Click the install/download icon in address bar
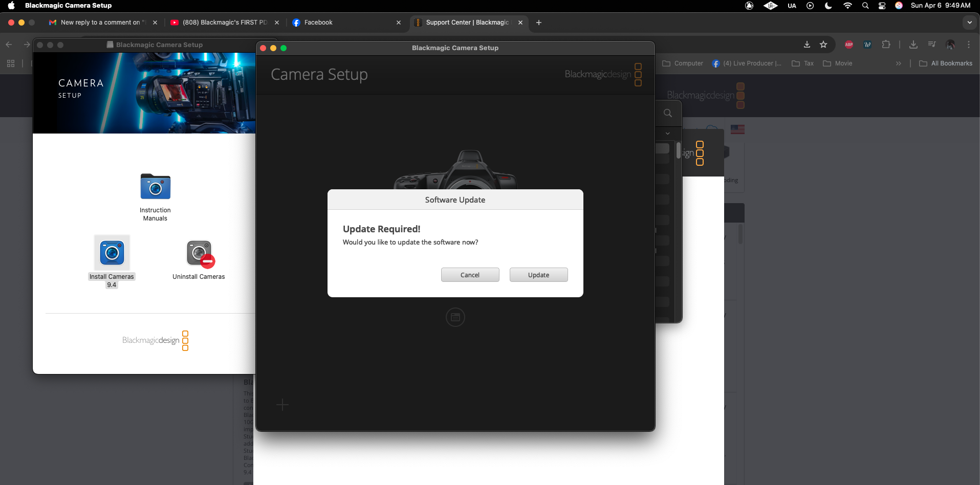980x485 pixels. coord(807,45)
